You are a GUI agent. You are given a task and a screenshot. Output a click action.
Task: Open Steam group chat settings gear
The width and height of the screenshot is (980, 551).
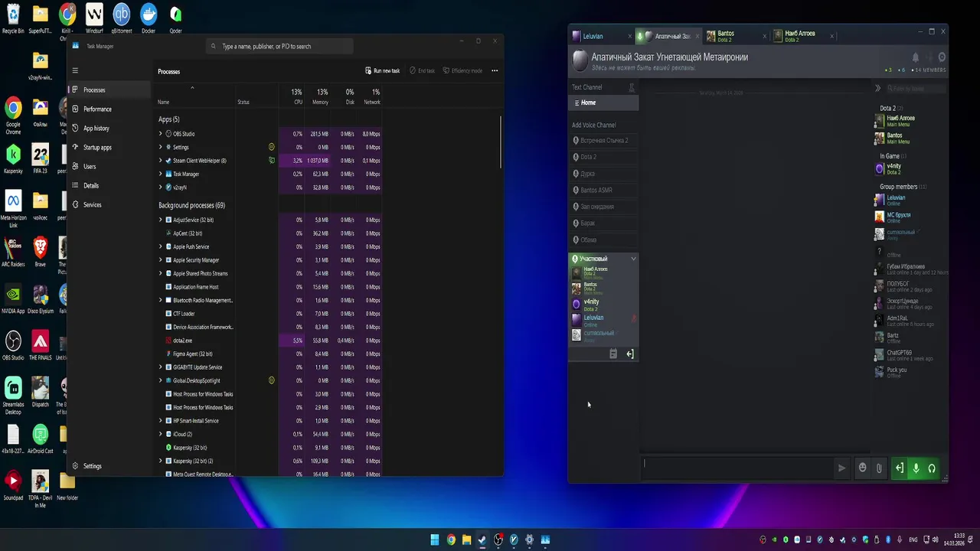(942, 57)
